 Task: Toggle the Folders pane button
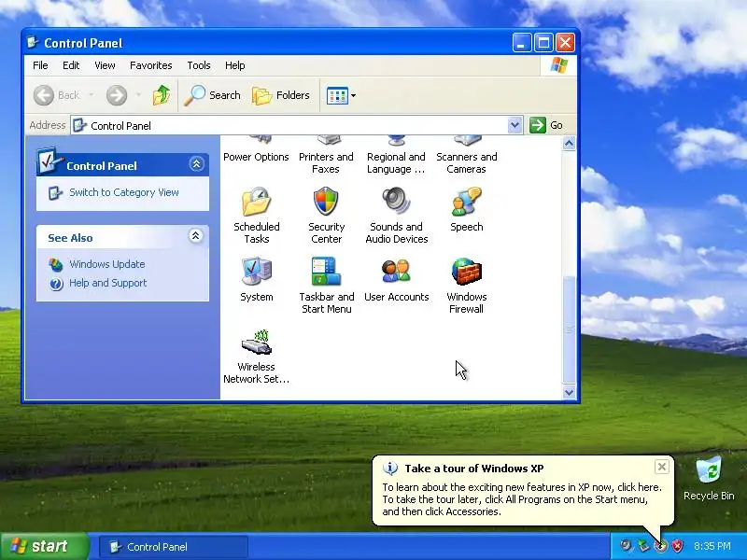click(x=281, y=95)
